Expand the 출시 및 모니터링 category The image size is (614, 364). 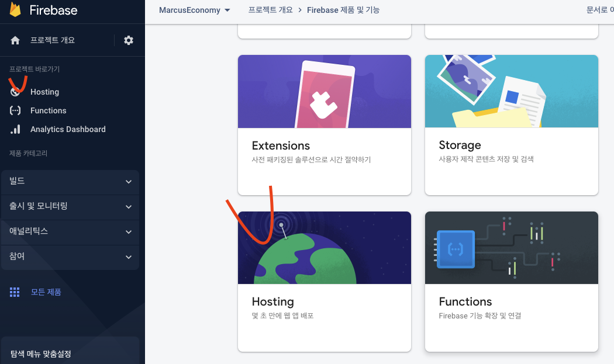(x=70, y=207)
